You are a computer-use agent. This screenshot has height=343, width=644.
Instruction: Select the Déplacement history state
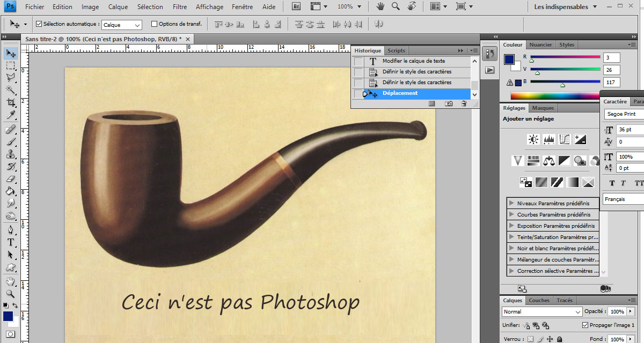[x=411, y=93]
